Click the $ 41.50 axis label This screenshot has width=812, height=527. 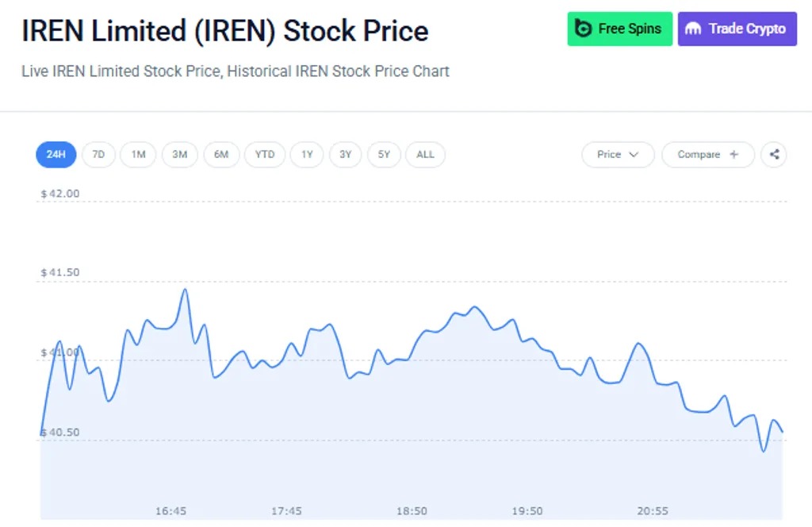(60, 272)
